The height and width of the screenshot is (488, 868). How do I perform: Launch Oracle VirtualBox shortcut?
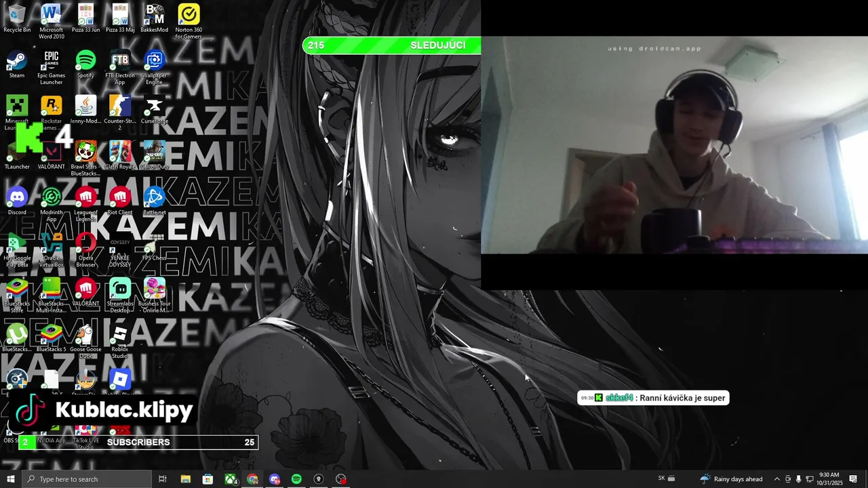point(52,249)
